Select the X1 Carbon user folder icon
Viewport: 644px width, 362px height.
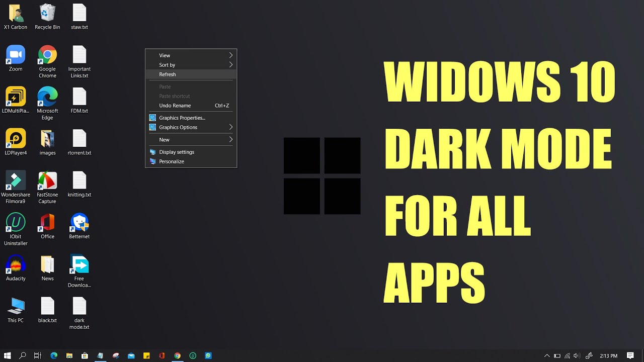tap(16, 17)
